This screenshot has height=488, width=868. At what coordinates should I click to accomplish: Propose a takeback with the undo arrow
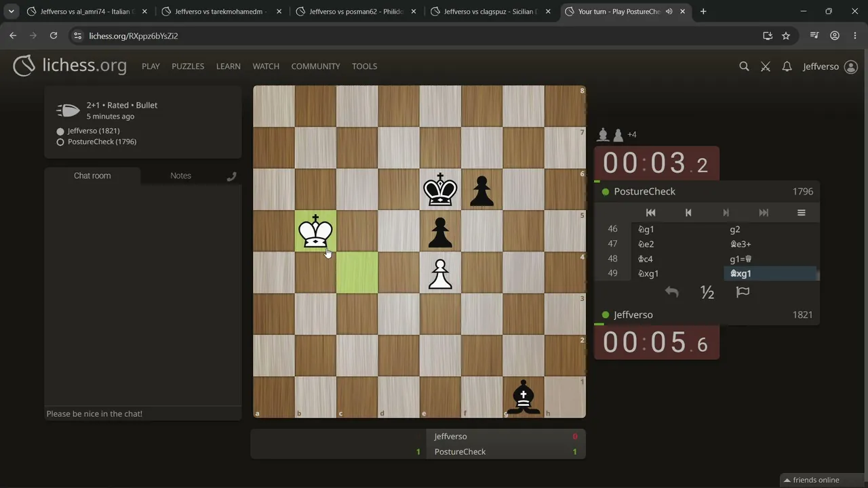671,292
